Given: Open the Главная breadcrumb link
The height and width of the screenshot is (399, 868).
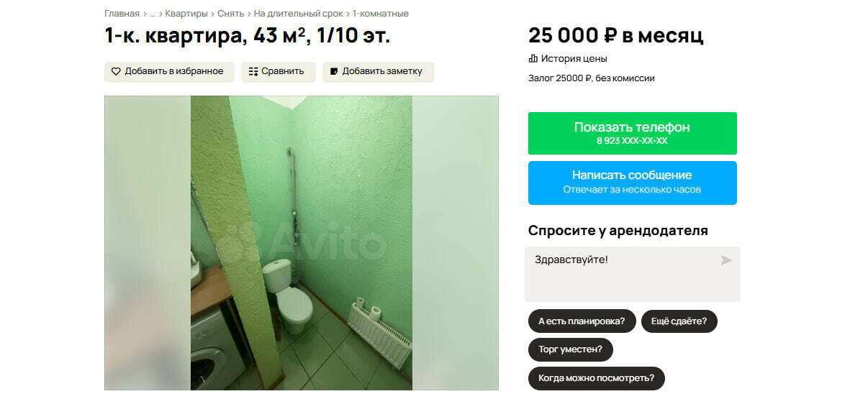Looking at the screenshot, I should pyautogui.click(x=122, y=14).
